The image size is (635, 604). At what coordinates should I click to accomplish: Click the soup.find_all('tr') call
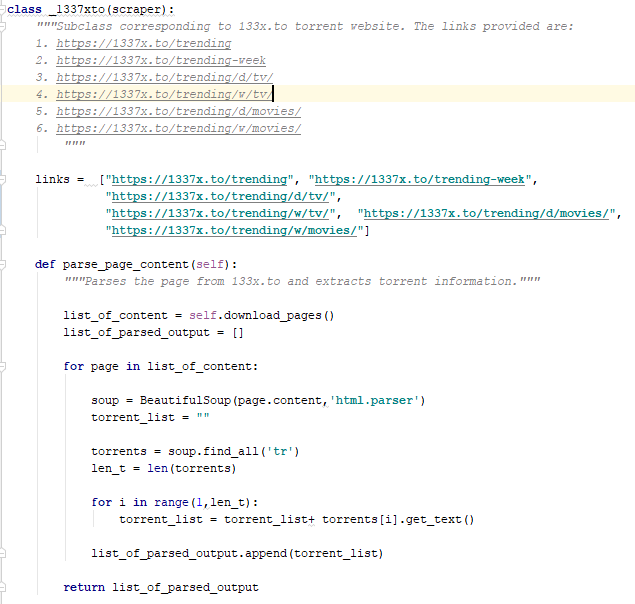coord(234,452)
